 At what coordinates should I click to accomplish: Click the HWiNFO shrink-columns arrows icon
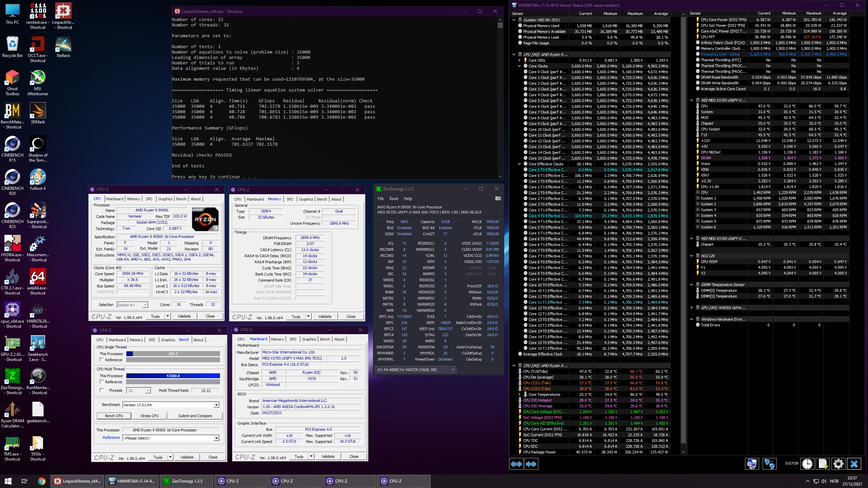(531, 464)
